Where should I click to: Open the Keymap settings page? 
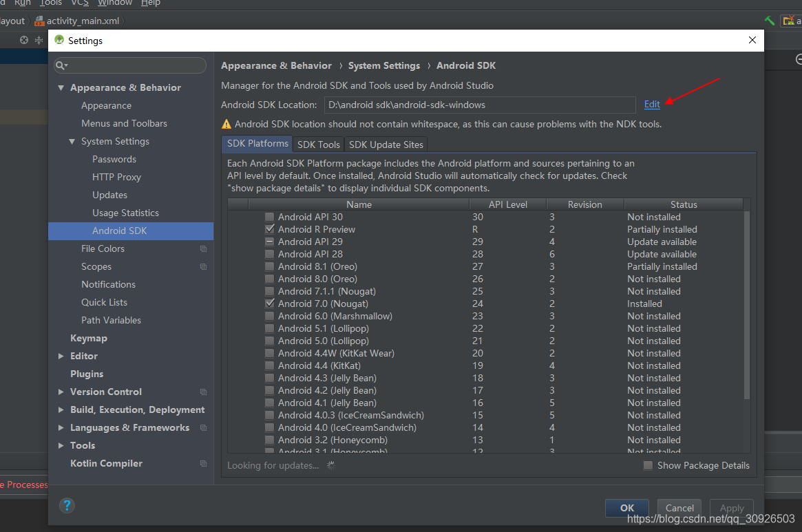[89, 338]
